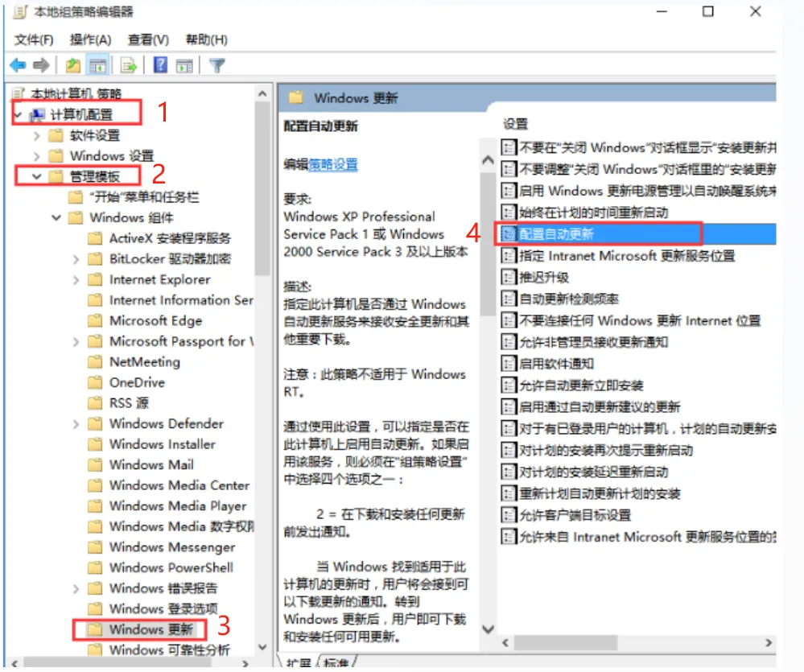Click the gray Forward arrow toolbar icon

[41, 65]
